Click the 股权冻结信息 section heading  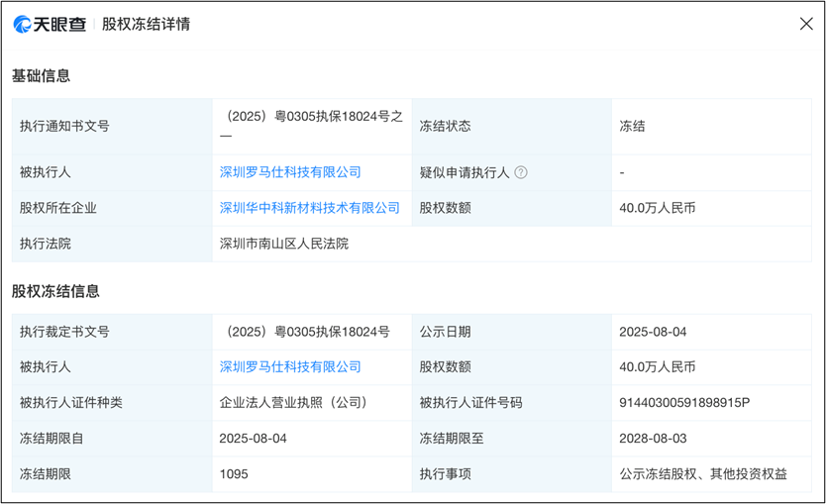pos(55,291)
